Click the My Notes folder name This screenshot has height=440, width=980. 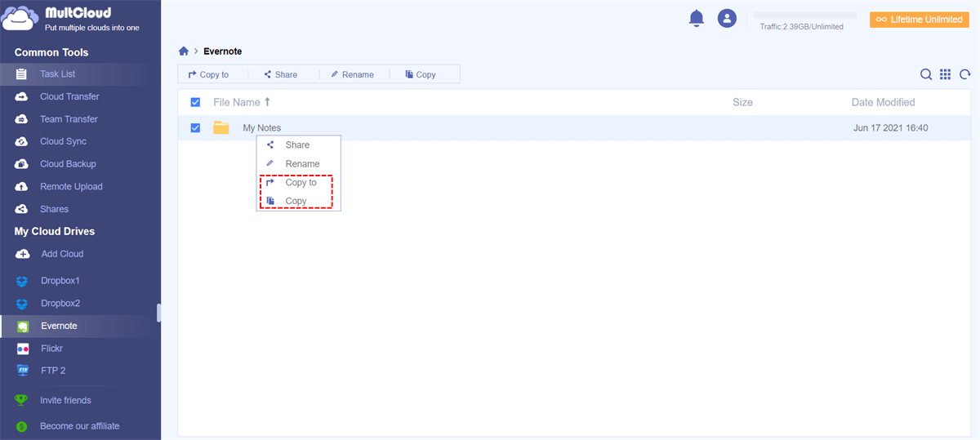coord(262,127)
